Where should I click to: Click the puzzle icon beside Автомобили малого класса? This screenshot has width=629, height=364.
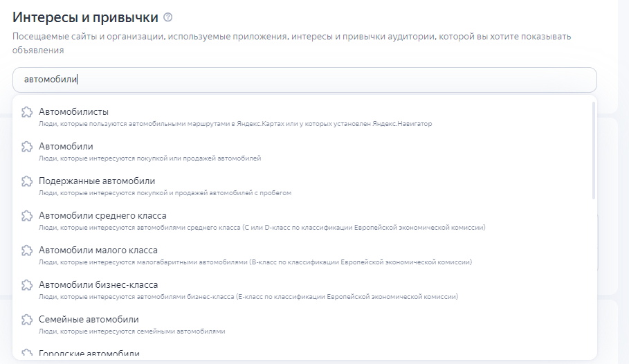(x=27, y=251)
